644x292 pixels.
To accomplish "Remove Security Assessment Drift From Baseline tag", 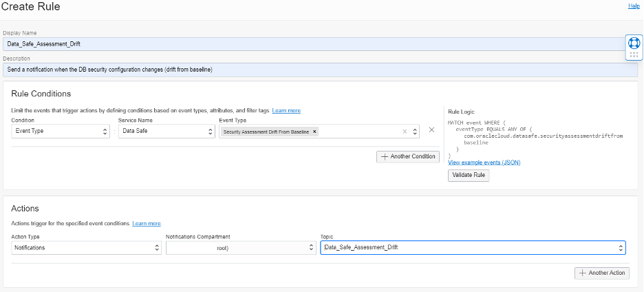I will coord(314,132).
